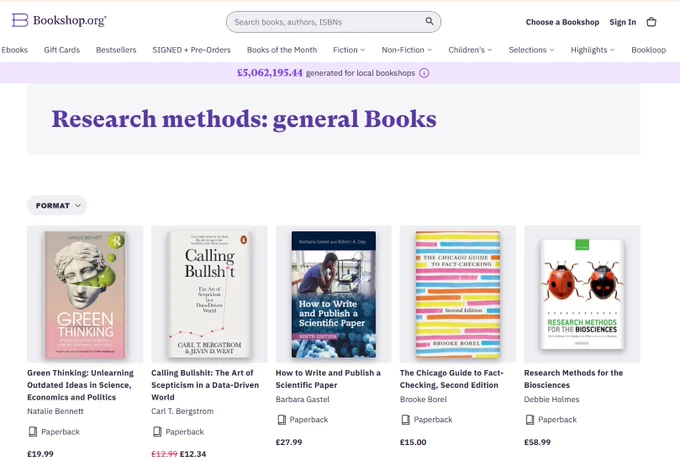Click the Sign In link

coord(623,22)
